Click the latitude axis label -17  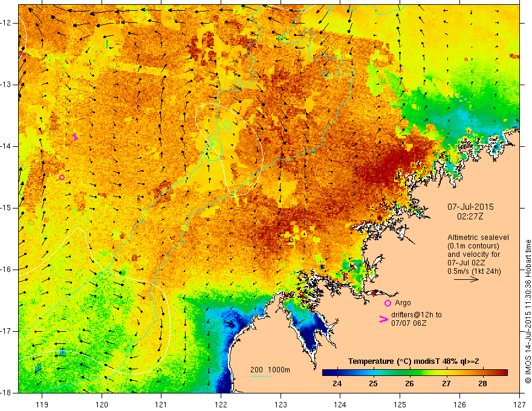[x=7, y=331]
